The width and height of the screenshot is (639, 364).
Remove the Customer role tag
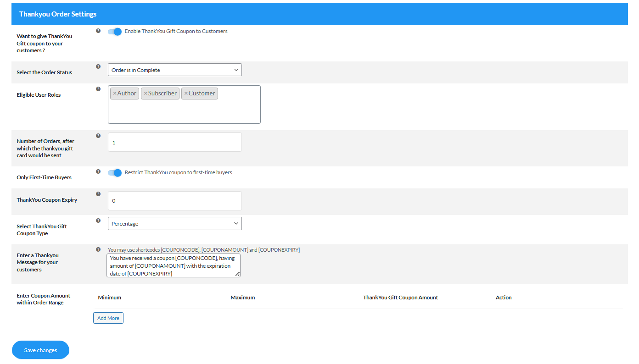186,94
